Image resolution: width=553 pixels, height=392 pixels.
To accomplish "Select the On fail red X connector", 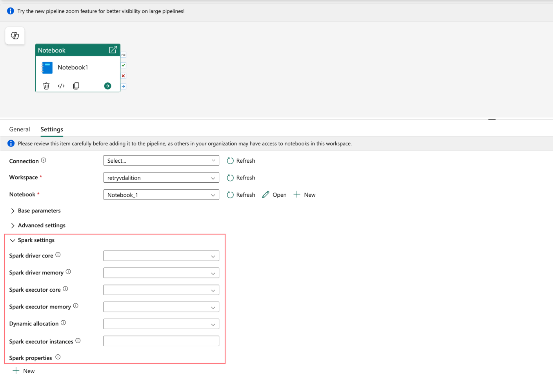I will click(x=124, y=76).
